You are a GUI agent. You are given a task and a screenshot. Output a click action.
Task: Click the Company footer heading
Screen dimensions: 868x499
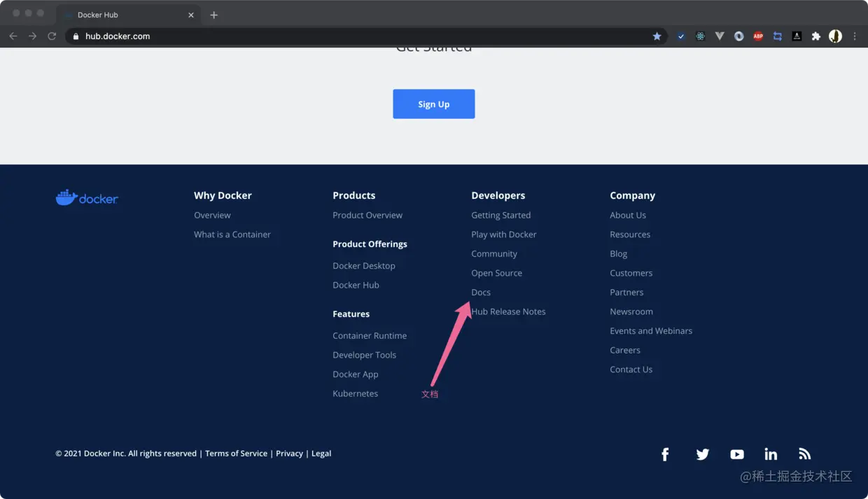633,195
